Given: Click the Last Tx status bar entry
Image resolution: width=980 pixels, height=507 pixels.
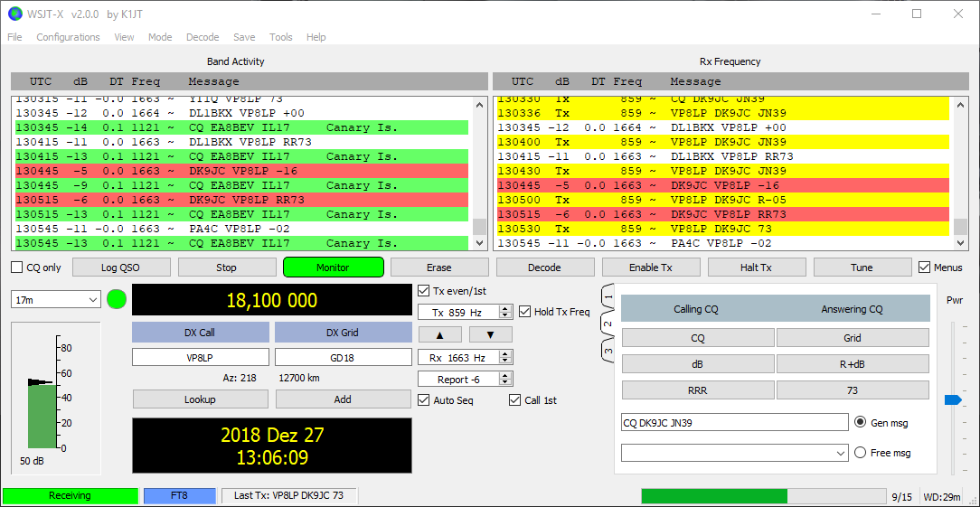Looking at the screenshot, I should point(288,496).
